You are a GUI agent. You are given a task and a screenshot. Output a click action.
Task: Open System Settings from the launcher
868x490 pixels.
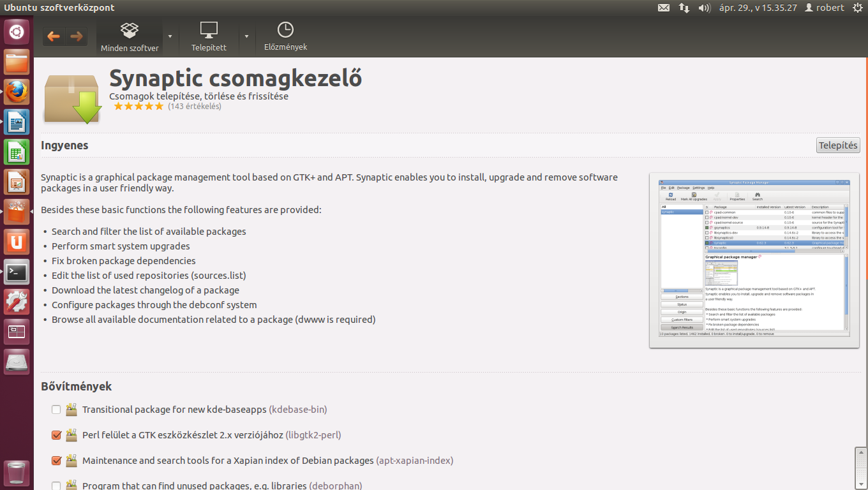(17, 302)
